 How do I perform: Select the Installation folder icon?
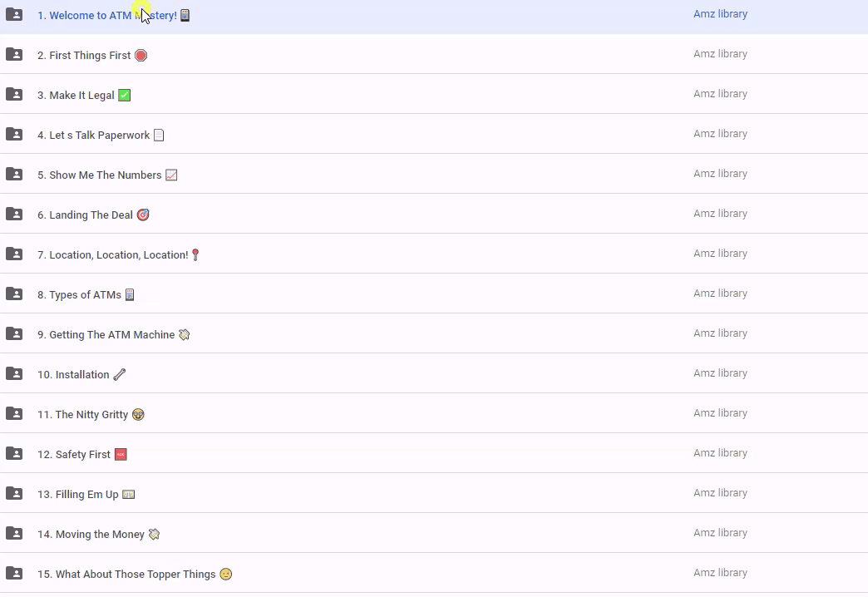[x=14, y=373]
